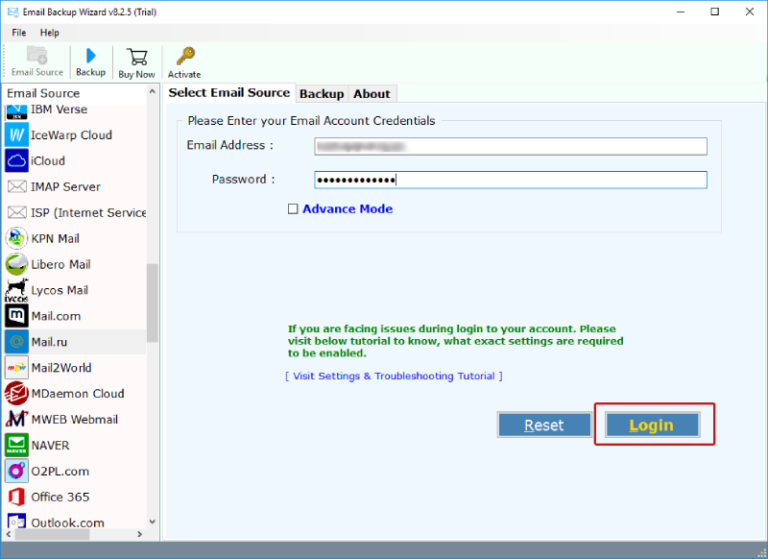
Task: Enable the Advance Mode checkbox
Action: tap(293, 209)
